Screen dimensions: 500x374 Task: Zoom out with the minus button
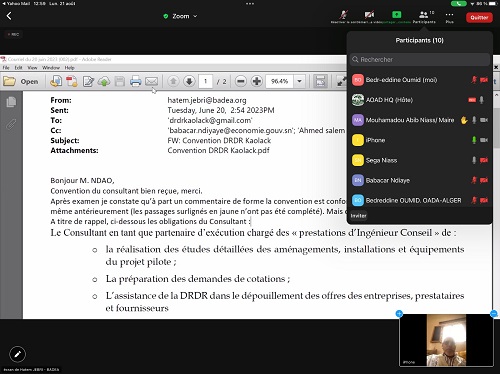[241, 81]
